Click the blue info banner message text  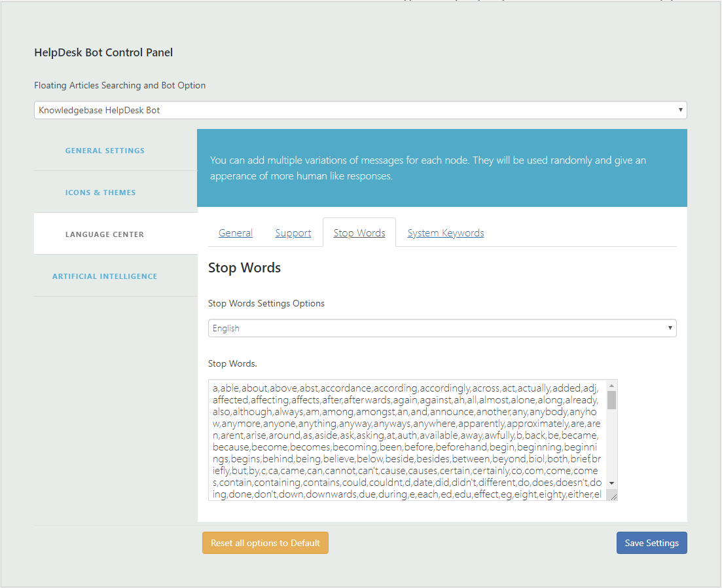427,168
